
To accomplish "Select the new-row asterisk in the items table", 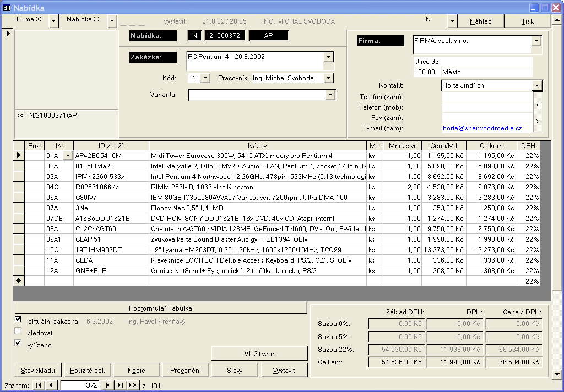I will (x=19, y=281).
